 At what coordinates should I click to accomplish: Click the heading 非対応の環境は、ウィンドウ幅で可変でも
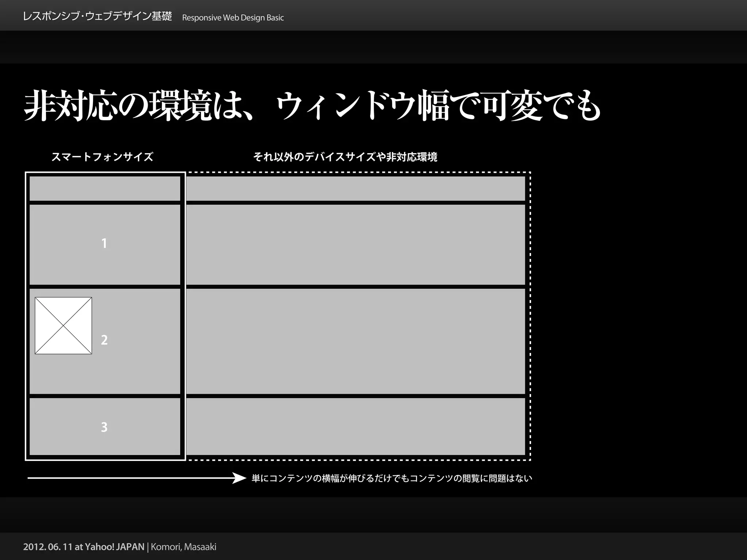(x=312, y=105)
